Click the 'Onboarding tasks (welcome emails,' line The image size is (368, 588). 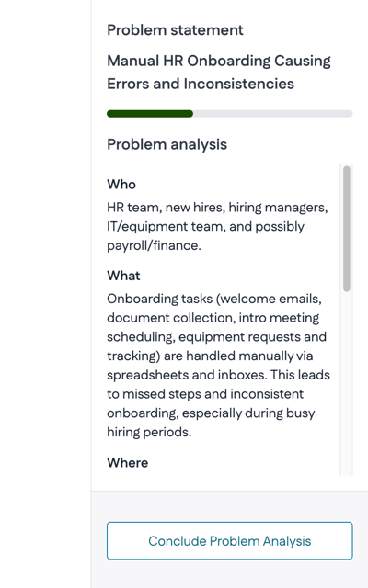click(x=214, y=299)
